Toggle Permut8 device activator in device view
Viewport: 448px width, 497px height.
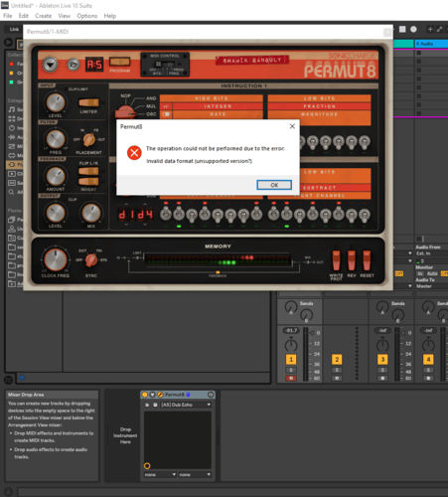coord(144,395)
